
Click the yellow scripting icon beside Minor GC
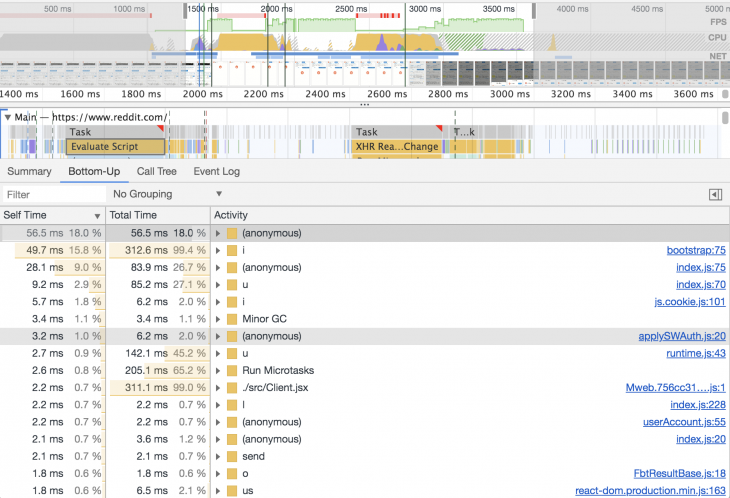point(232,319)
